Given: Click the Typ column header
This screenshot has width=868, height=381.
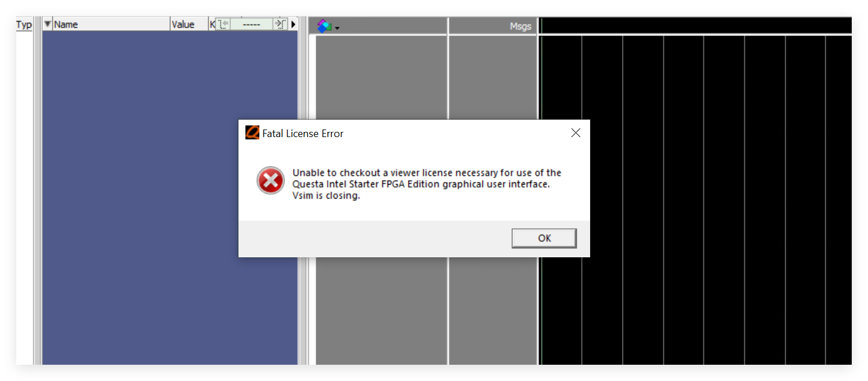Looking at the screenshot, I should [x=24, y=24].
